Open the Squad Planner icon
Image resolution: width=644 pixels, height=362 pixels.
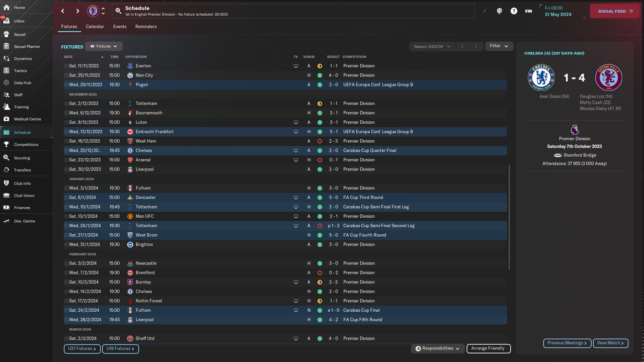pyautogui.click(x=7, y=47)
